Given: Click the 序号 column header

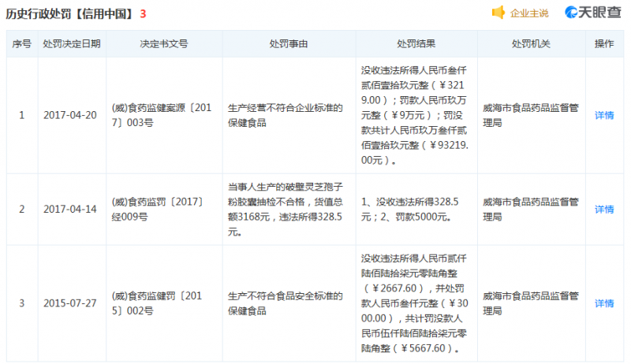Looking at the screenshot, I should click(21, 44).
